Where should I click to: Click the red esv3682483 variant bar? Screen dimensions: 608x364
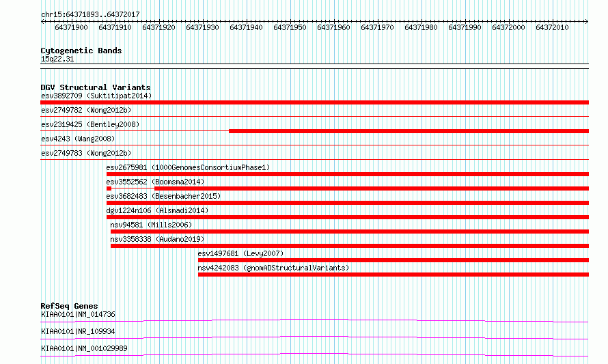348,203
